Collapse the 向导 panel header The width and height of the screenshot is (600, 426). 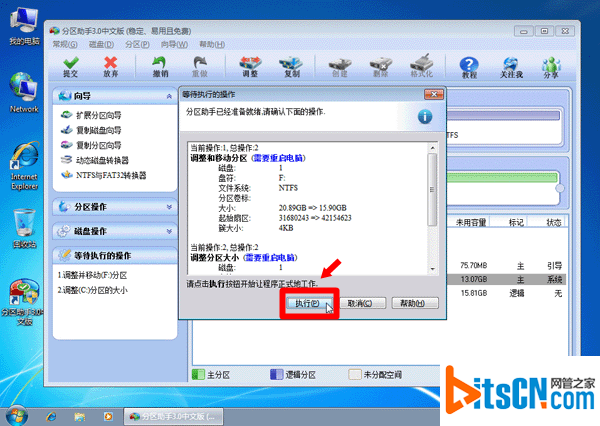(115, 96)
